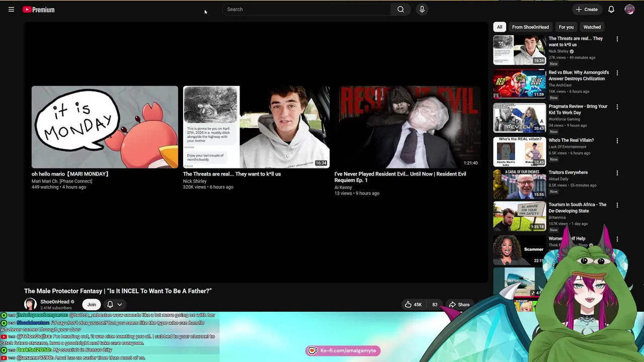Select the All filter chip
The width and height of the screenshot is (644, 362).
(500, 27)
